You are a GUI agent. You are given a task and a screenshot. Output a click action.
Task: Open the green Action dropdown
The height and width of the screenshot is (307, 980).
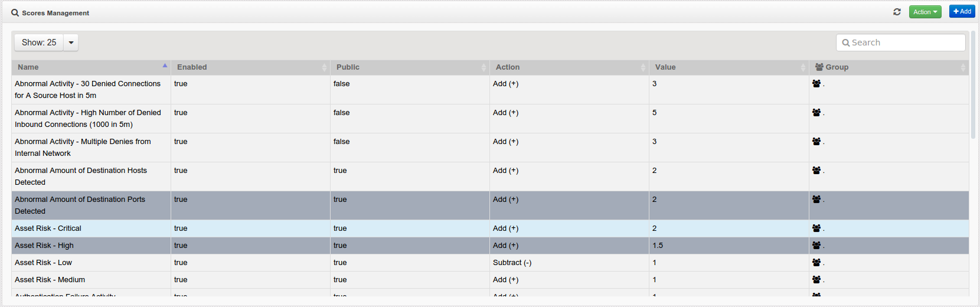coord(925,12)
